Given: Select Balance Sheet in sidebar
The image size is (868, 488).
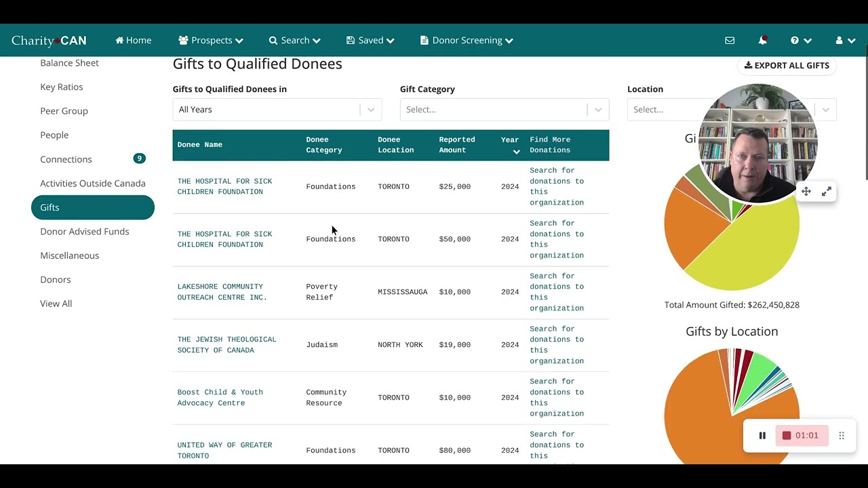Looking at the screenshot, I should tap(69, 63).
